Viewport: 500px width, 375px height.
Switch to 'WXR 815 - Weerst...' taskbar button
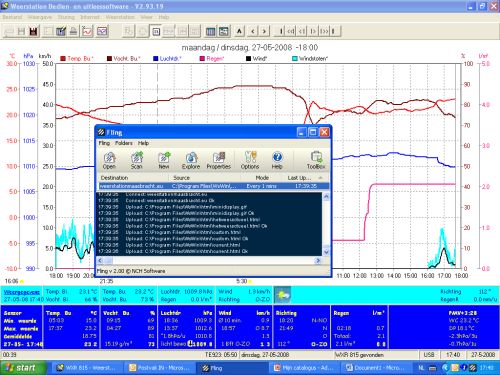[86, 368]
